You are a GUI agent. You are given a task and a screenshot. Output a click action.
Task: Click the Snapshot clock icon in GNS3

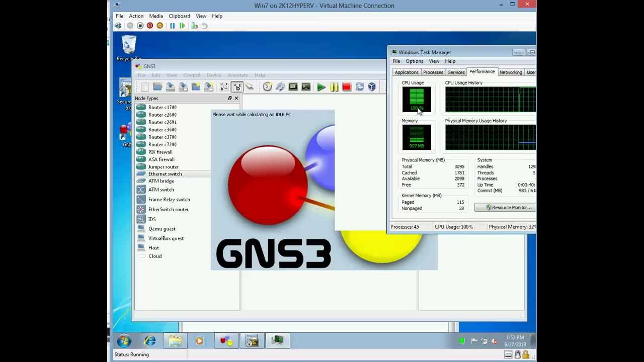pos(267,87)
